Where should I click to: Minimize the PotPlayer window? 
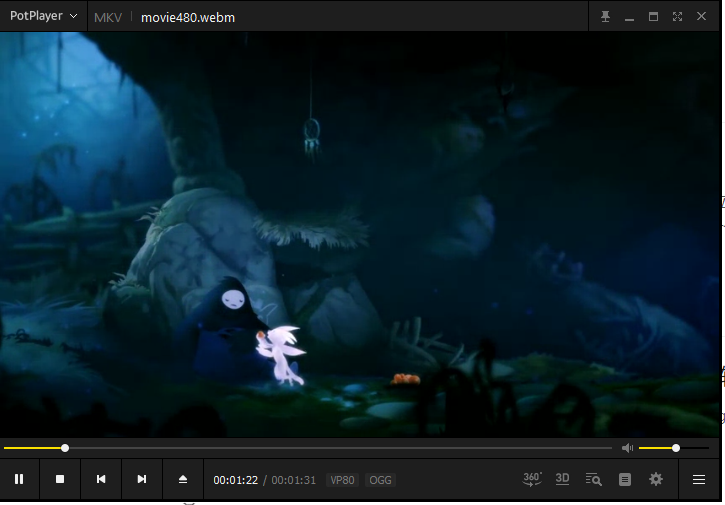point(629,18)
